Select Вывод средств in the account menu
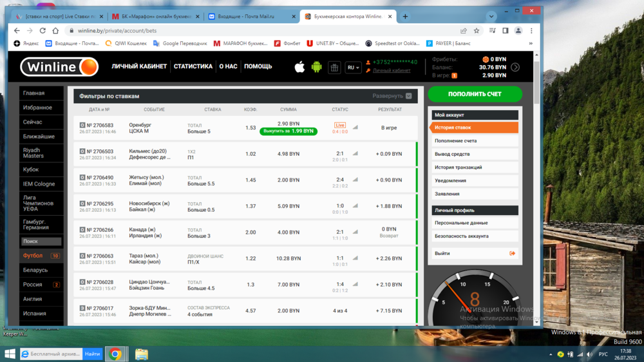This screenshot has width=644, height=362. click(x=452, y=154)
